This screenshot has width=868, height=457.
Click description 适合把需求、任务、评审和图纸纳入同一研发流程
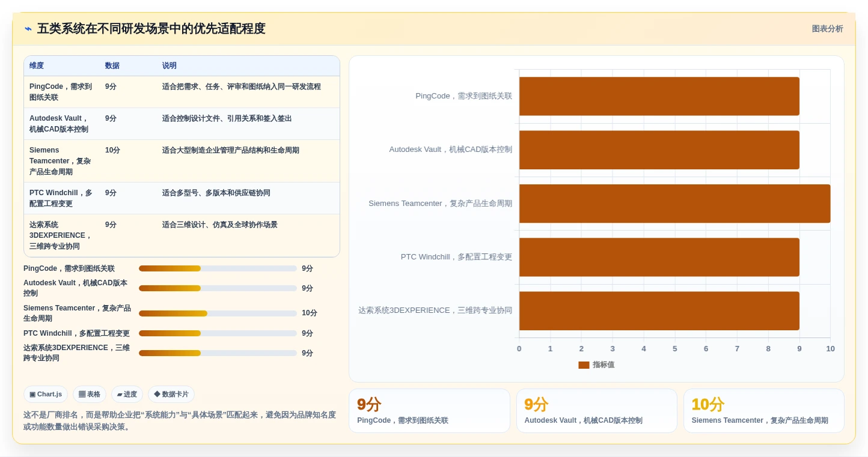pos(242,86)
